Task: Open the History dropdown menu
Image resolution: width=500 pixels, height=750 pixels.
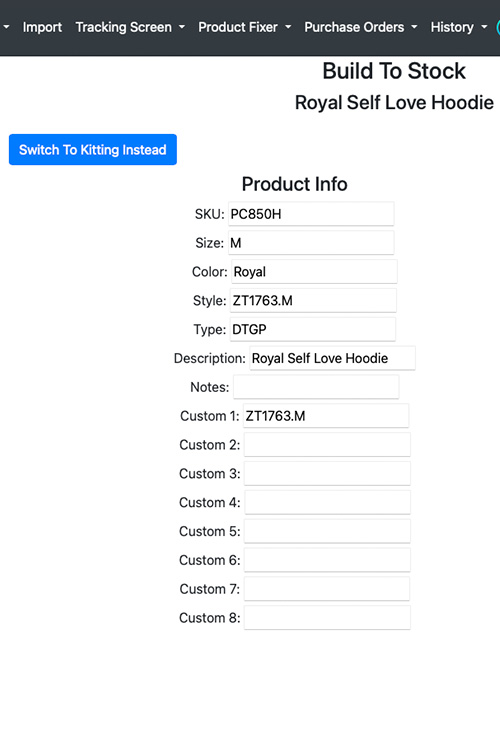Action: pyautogui.click(x=459, y=27)
